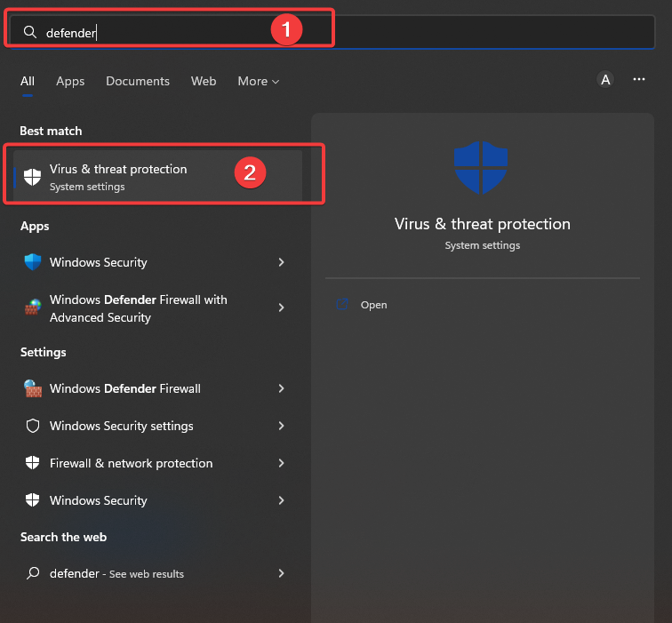672x623 pixels.
Task: Open Virus & threat protection best match
Action: click(157, 176)
